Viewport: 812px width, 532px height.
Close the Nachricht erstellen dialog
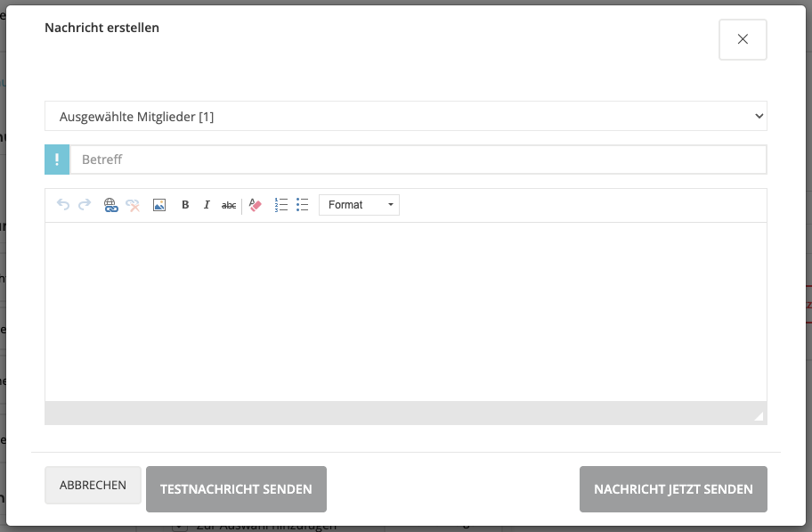coord(743,39)
